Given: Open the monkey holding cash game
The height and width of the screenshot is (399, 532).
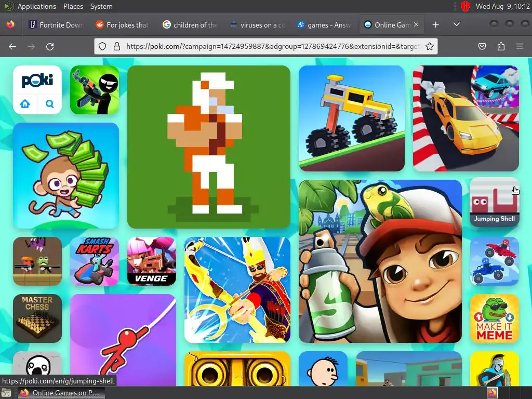Looking at the screenshot, I should click(x=66, y=176).
